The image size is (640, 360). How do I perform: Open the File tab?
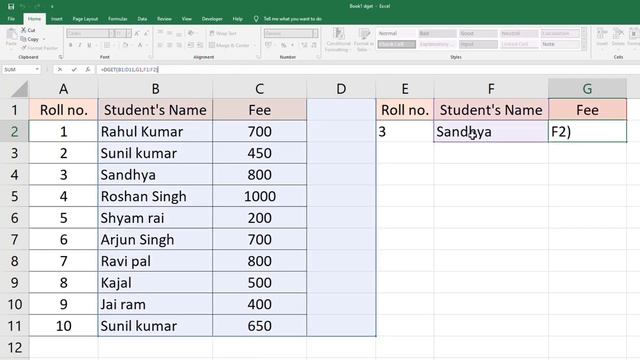click(x=11, y=19)
